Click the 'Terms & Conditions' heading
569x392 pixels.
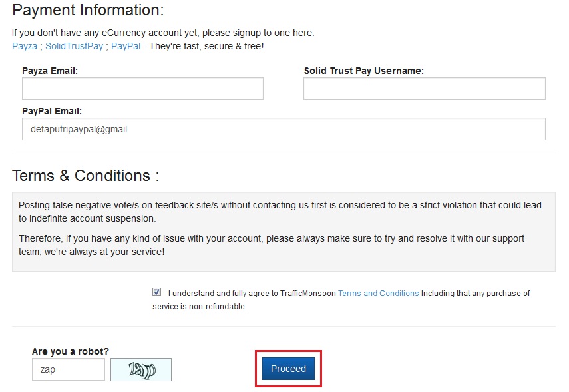[x=85, y=176]
